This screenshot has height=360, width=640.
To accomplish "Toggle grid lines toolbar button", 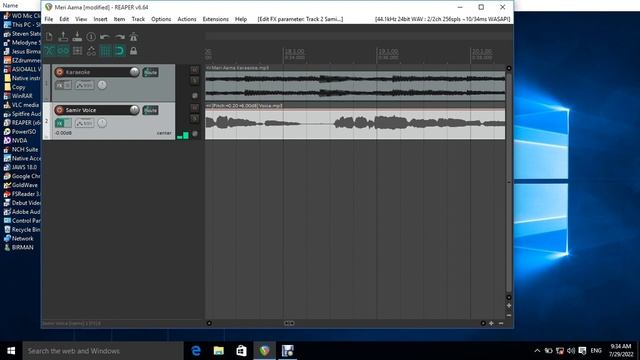I will point(105,51).
